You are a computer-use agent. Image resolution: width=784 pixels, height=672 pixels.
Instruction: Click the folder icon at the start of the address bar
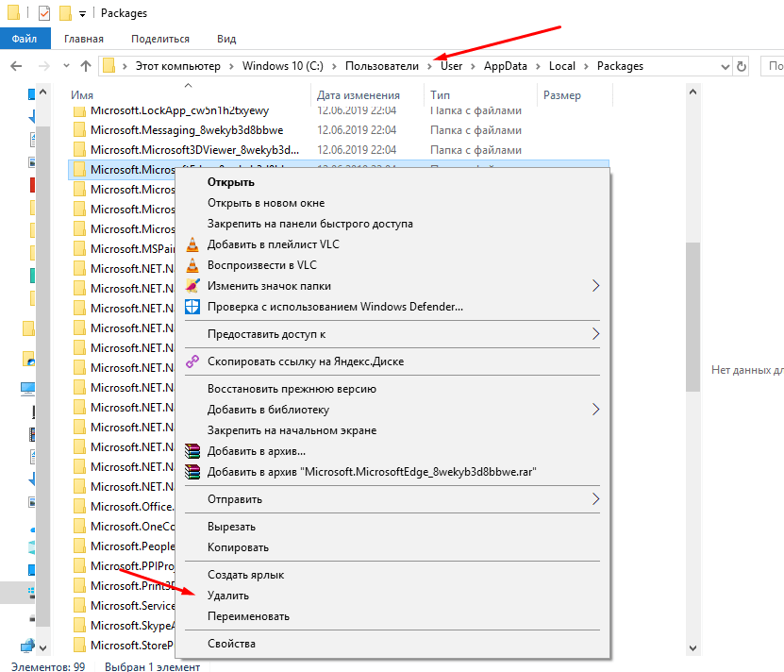tap(109, 65)
